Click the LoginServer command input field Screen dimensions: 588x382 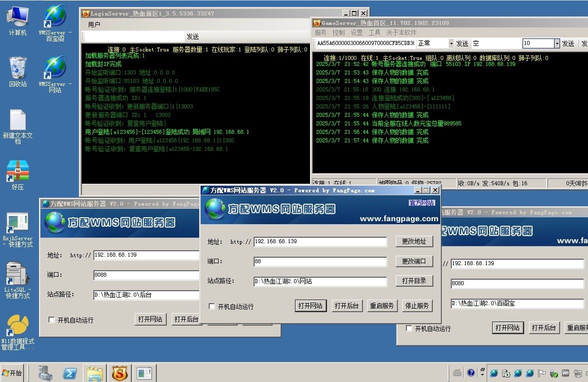coord(135,37)
